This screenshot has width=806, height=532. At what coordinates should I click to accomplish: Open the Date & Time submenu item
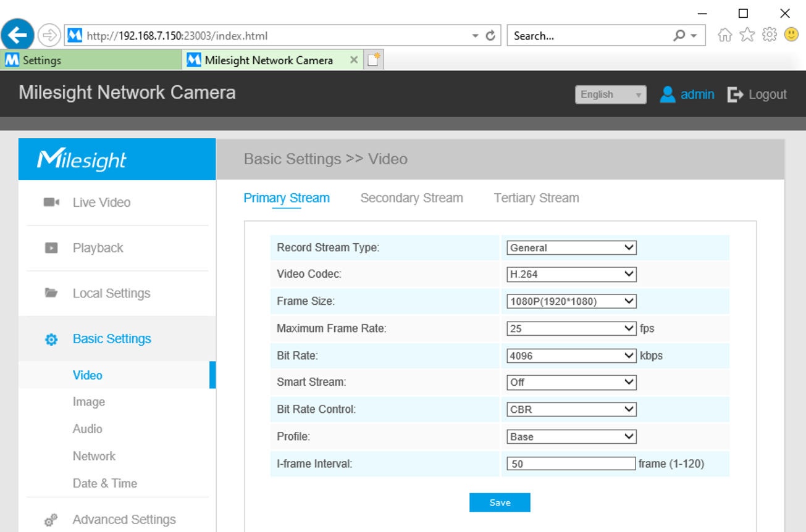(x=105, y=483)
